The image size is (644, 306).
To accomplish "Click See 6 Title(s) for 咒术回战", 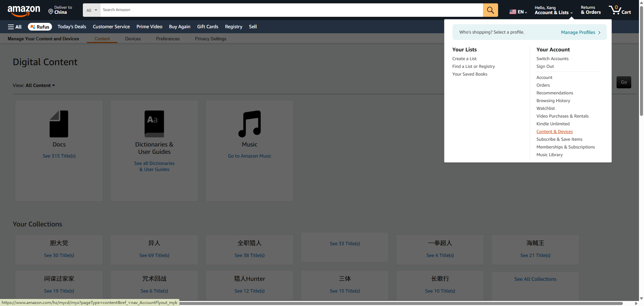I will click(154, 291).
